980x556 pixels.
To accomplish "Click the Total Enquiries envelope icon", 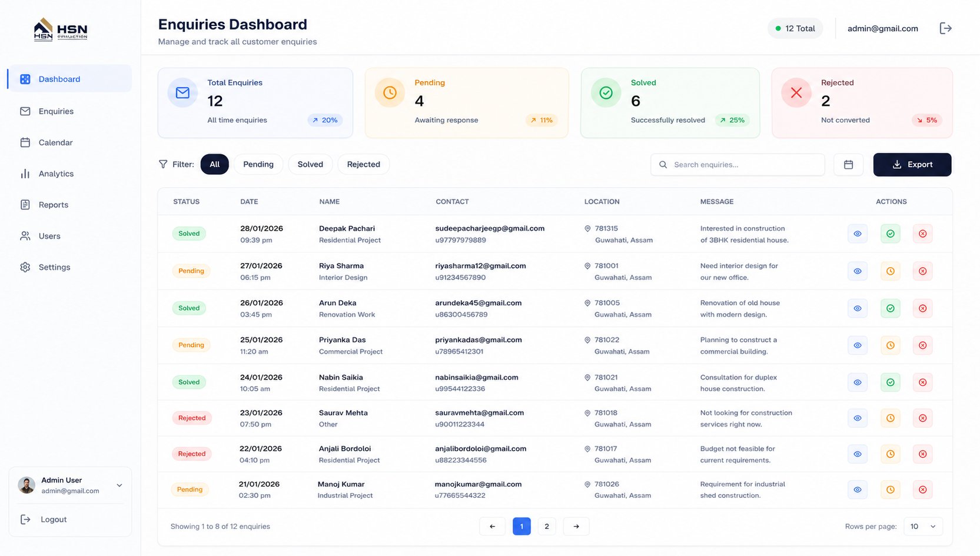I will click(182, 93).
